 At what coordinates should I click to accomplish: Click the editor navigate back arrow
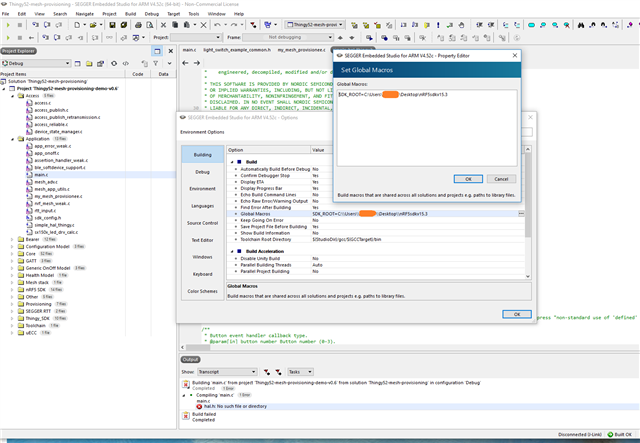point(185,63)
